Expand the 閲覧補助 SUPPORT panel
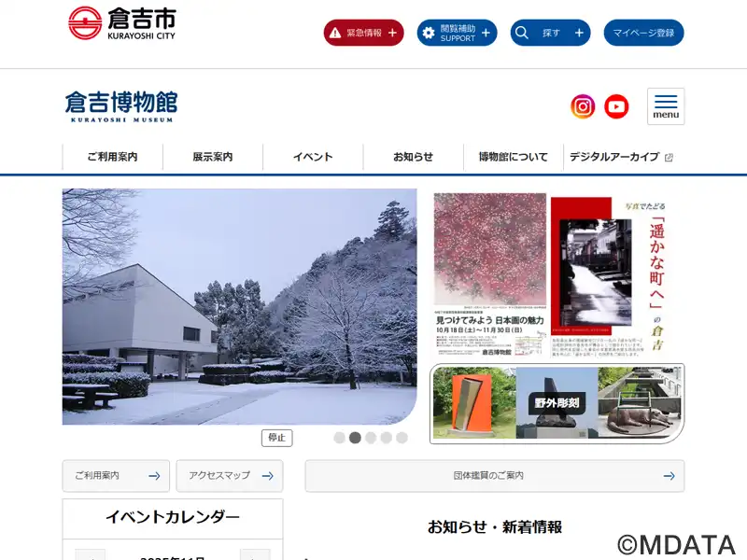The width and height of the screenshot is (747, 560). 458,33
